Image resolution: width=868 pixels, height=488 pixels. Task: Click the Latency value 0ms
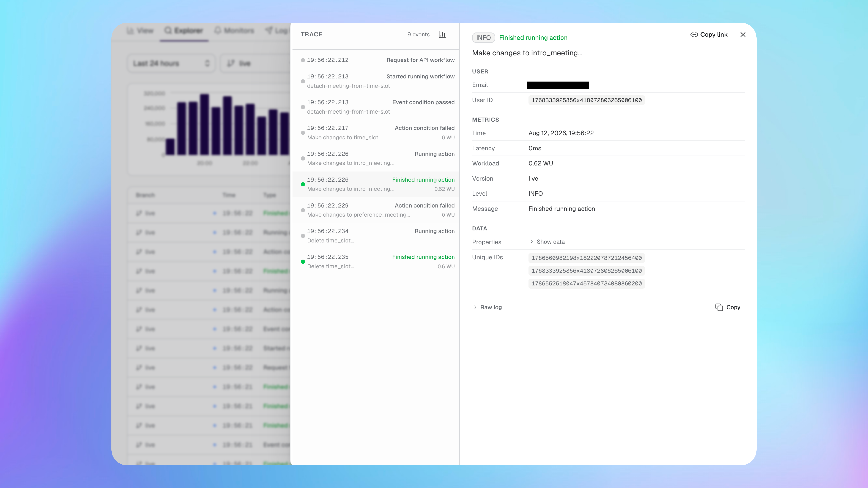(x=535, y=148)
